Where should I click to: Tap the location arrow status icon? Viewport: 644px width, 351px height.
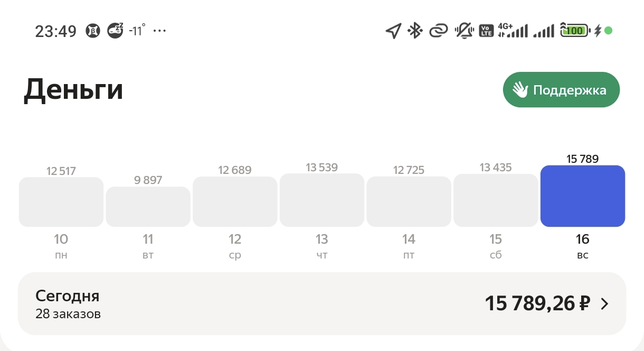(x=393, y=31)
